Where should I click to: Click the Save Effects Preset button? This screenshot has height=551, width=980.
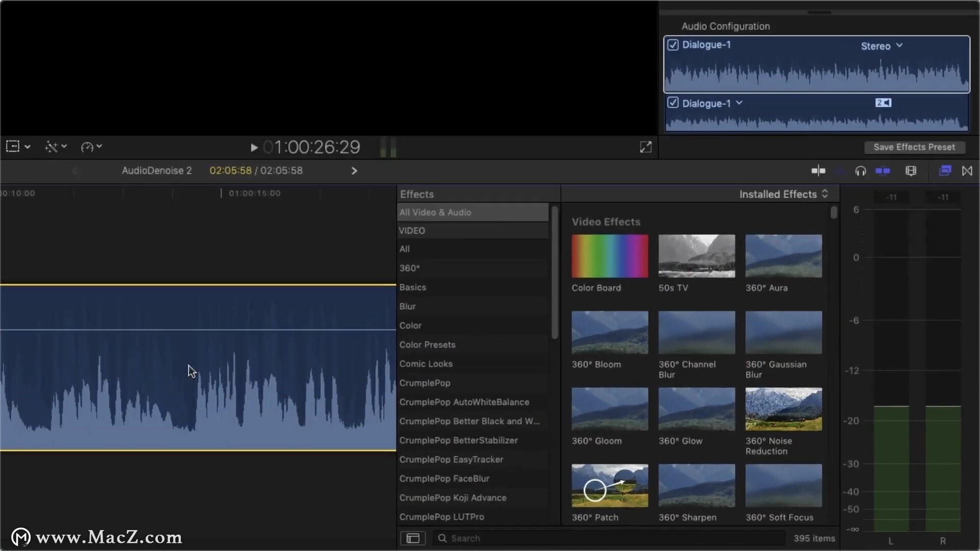914,147
